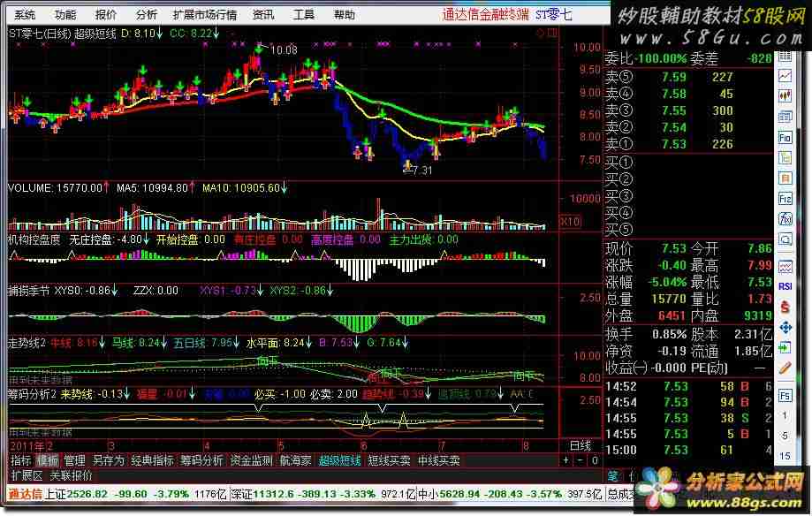Open the 帮助 menu

click(344, 14)
